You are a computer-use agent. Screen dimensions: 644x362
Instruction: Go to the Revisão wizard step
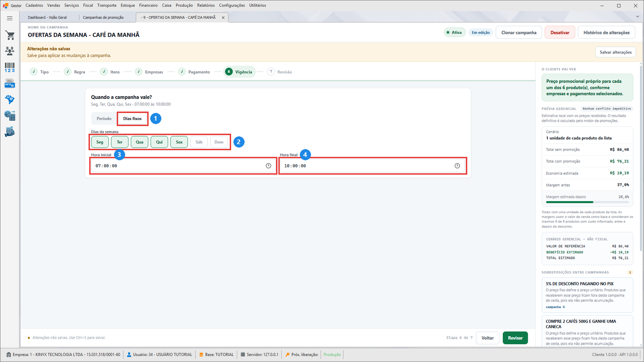pyautogui.click(x=280, y=72)
